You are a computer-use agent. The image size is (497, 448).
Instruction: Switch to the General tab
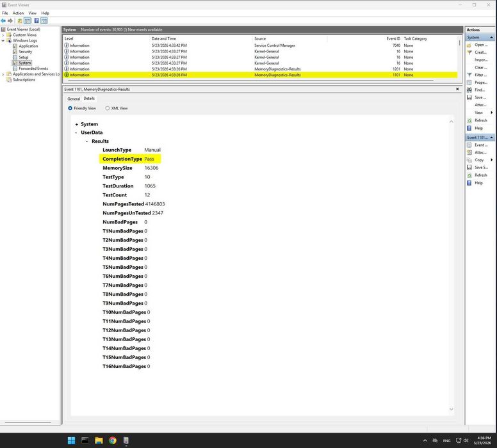tap(74, 99)
